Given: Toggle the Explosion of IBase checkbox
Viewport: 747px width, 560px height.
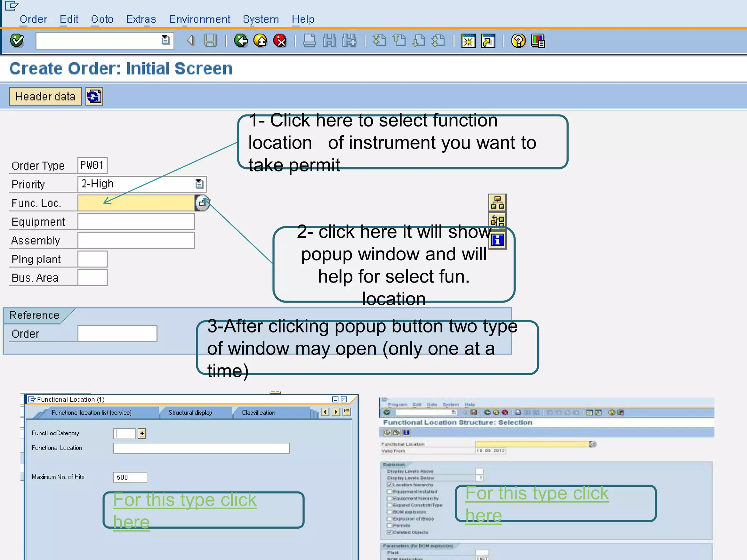Looking at the screenshot, I should [390, 519].
